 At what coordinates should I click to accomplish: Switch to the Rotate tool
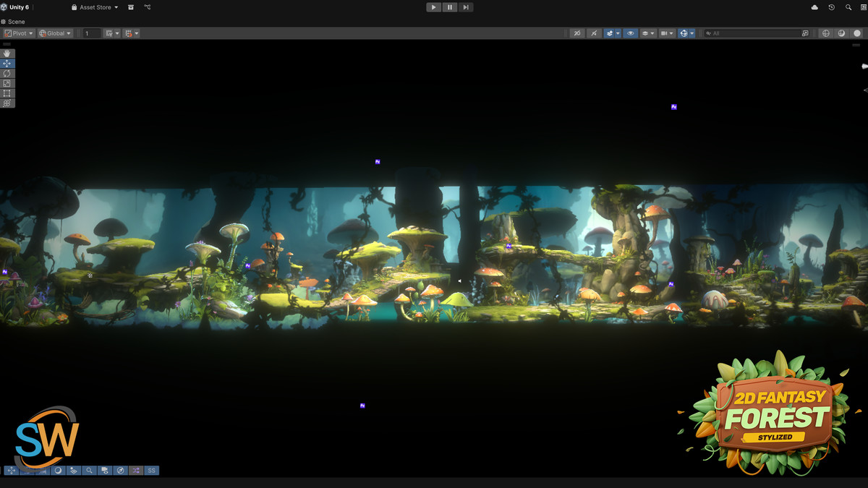click(7, 73)
